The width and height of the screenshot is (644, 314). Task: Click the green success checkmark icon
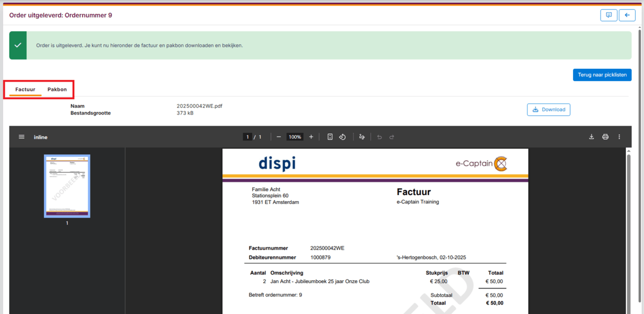18,45
